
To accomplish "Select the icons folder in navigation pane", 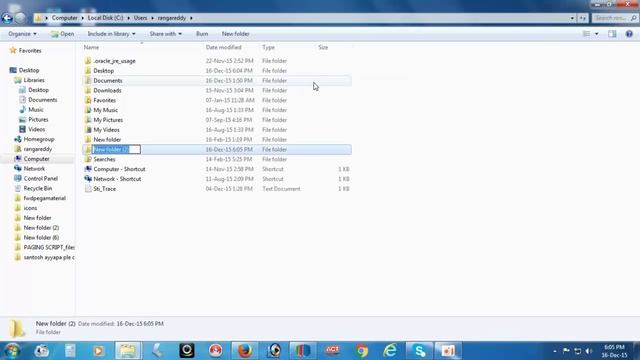I will (30, 208).
